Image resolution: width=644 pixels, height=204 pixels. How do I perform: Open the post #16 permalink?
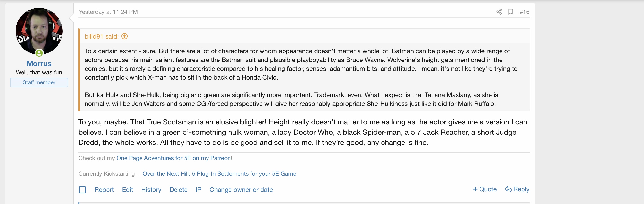coord(524,12)
